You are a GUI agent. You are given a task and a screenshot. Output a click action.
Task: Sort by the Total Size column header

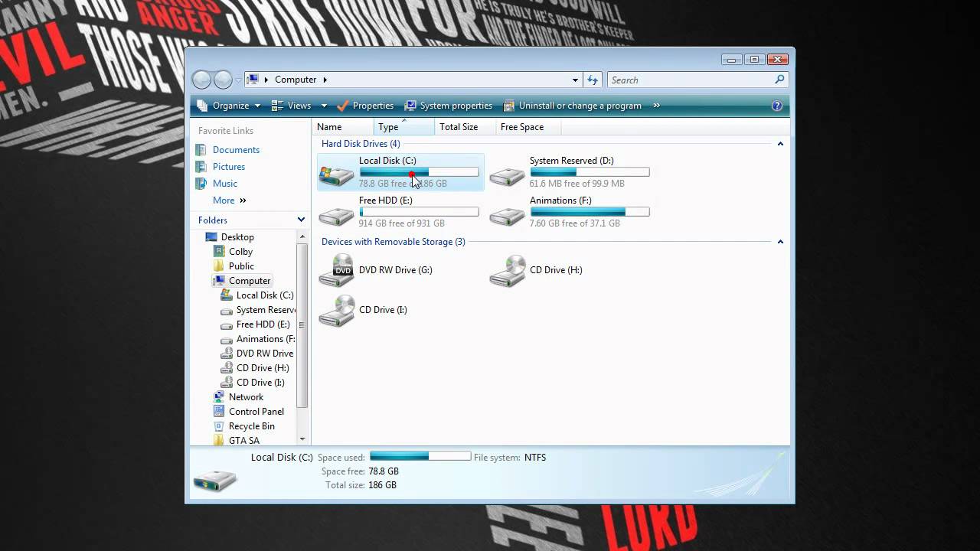465,127
